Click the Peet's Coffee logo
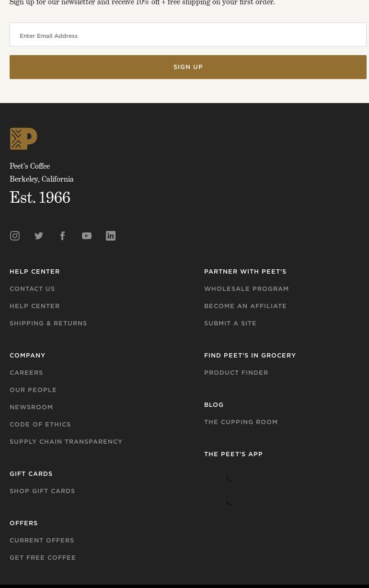 (x=23, y=138)
